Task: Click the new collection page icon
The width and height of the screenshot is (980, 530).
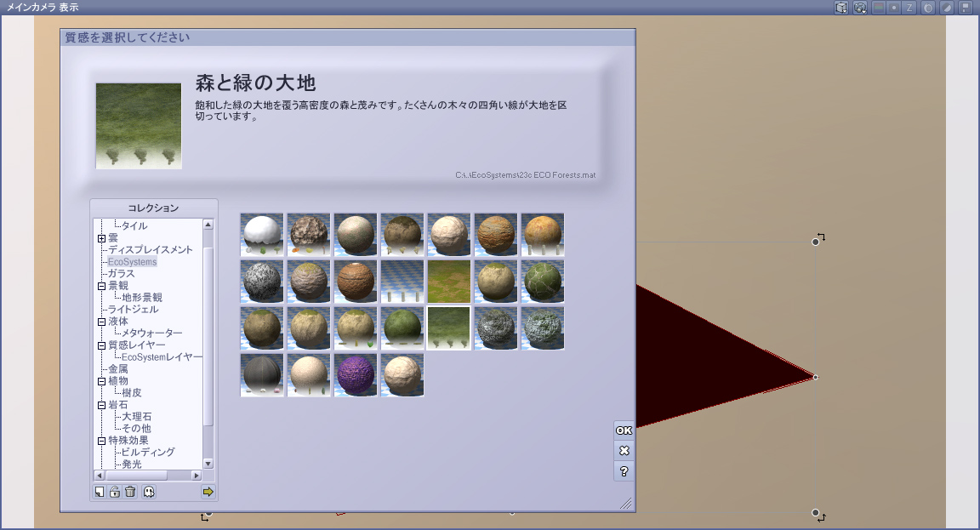Action: [x=100, y=492]
